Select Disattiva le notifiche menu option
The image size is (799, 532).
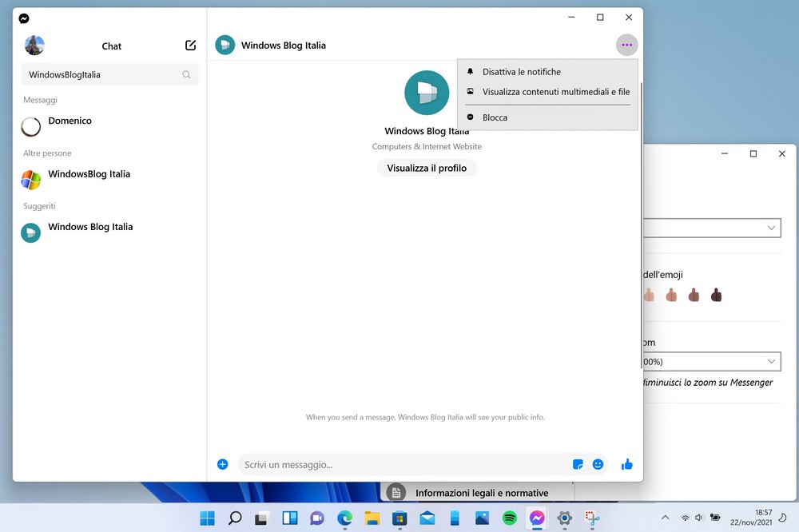[521, 72]
